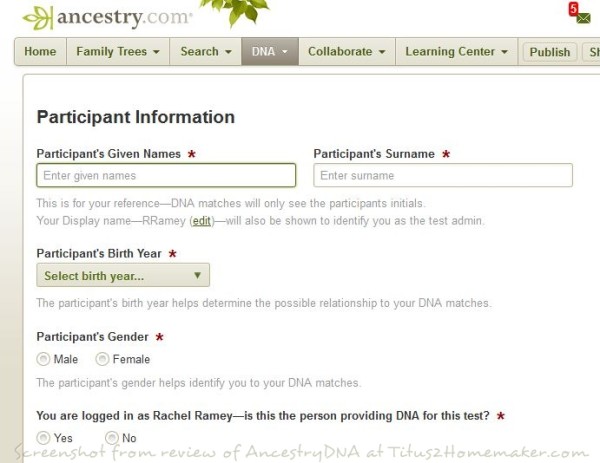The height and width of the screenshot is (463, 600).
Task: Select the Male gender option
Action: pyautogui.click(x=43, y=359)
